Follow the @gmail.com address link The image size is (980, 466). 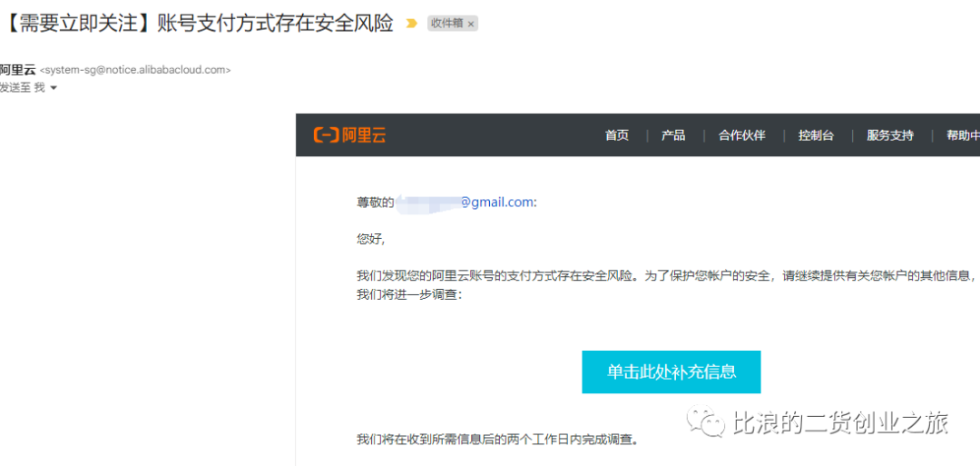click(497, 203)
